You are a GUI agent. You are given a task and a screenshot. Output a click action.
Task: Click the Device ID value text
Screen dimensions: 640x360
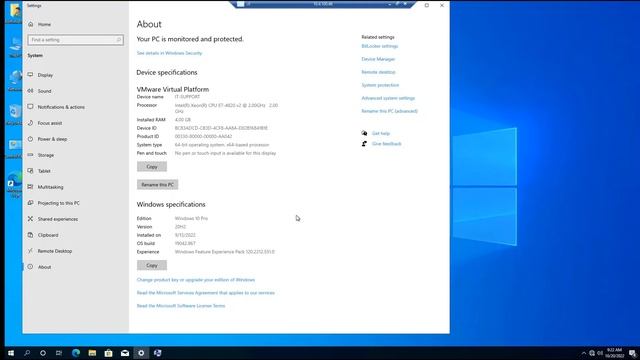click(221, 128)
